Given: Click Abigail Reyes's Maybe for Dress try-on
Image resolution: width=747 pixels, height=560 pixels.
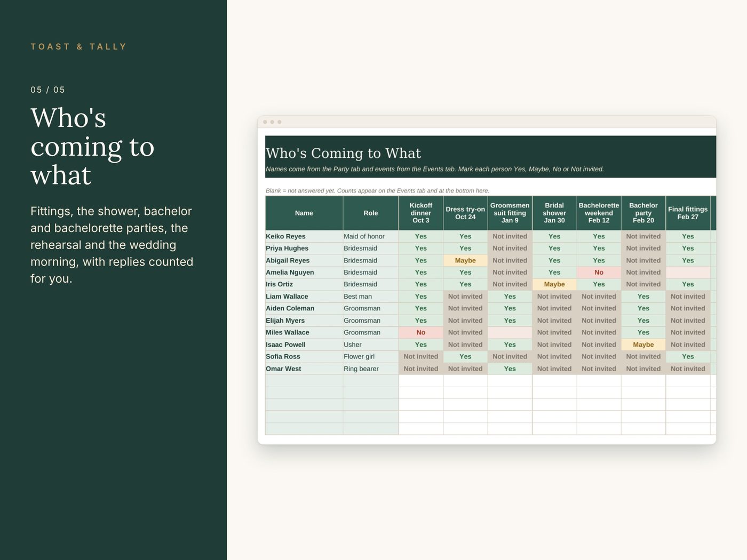Looking at the screenshot, I should pos(465,260).
